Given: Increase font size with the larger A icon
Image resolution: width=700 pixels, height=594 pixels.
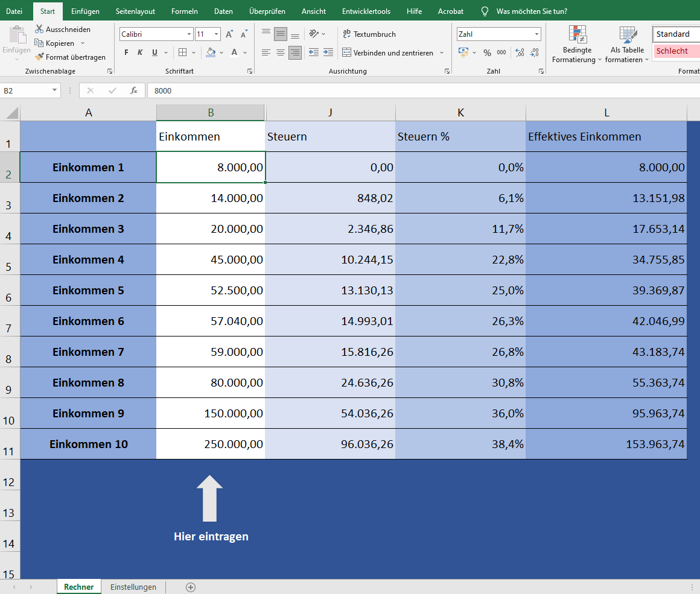Looking at the screenshot, I should 229,34.
